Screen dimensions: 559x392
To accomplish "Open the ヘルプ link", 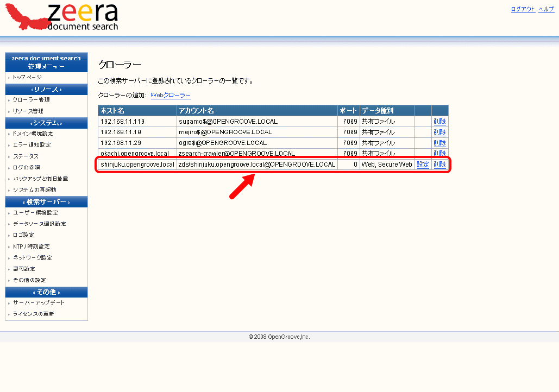I will pos(546,9).
